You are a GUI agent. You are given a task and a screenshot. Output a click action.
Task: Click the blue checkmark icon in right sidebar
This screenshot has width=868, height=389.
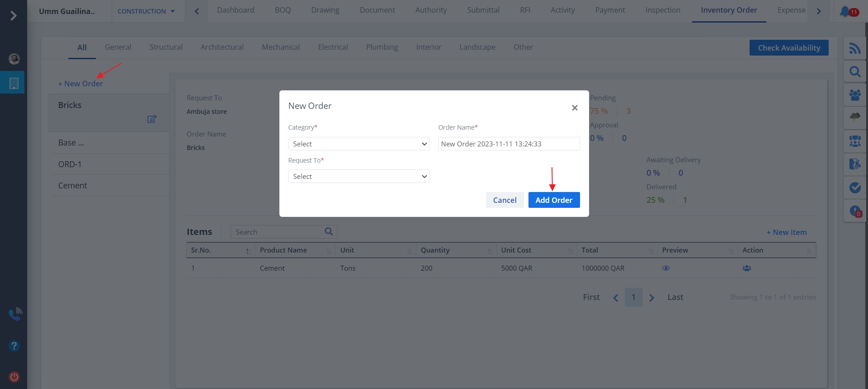coord(854,187)
